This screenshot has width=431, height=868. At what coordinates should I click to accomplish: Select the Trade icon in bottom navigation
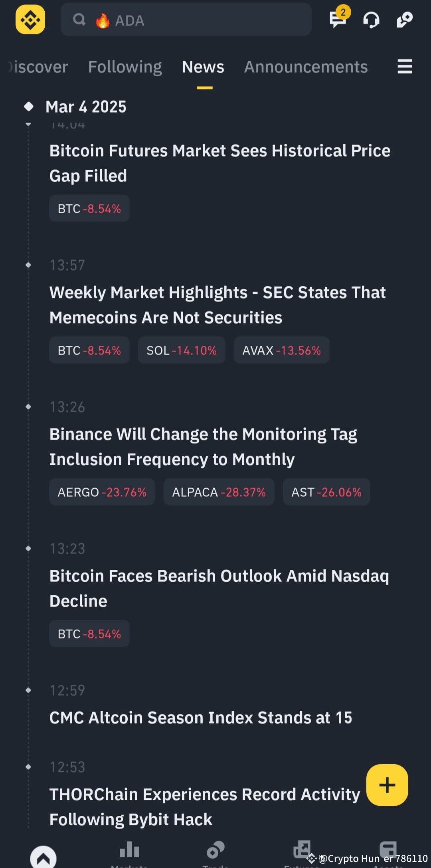215,850
